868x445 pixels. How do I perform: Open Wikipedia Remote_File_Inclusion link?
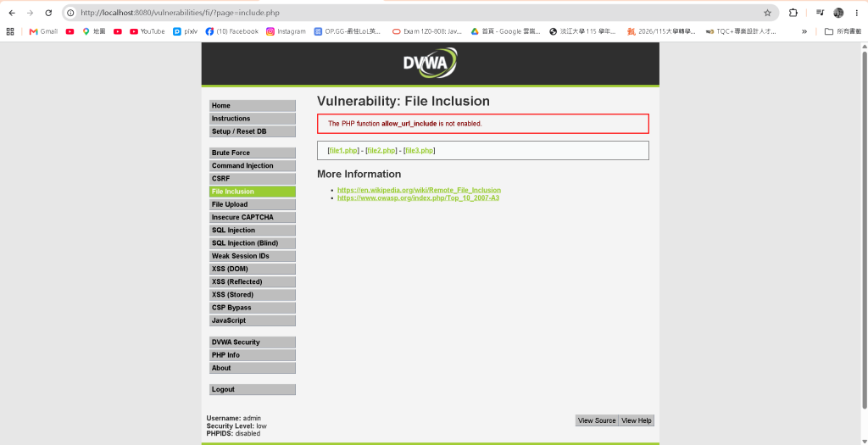[419, 190]
